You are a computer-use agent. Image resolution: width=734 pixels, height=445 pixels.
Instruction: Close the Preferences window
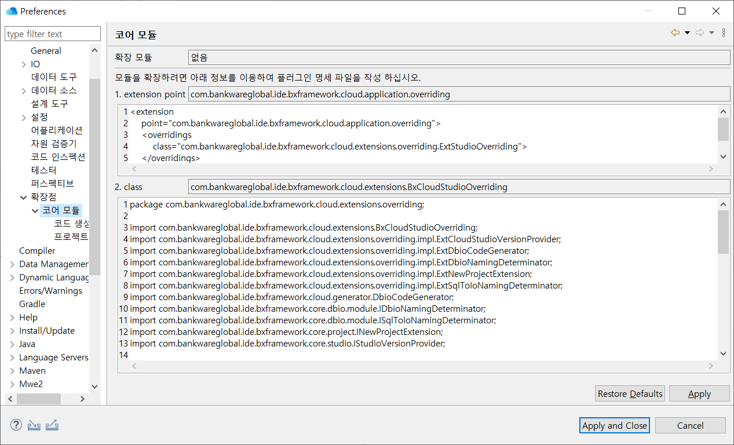tap(716, 11)
